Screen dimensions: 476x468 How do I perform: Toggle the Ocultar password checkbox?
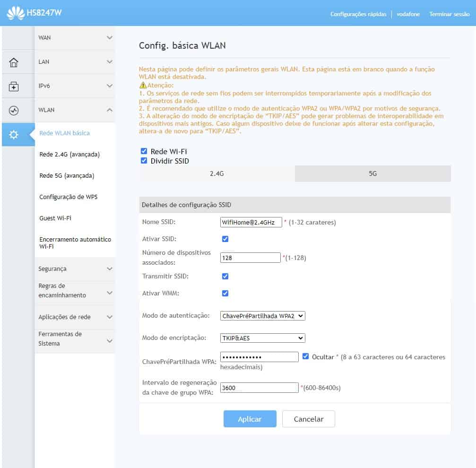click(306, 357)
